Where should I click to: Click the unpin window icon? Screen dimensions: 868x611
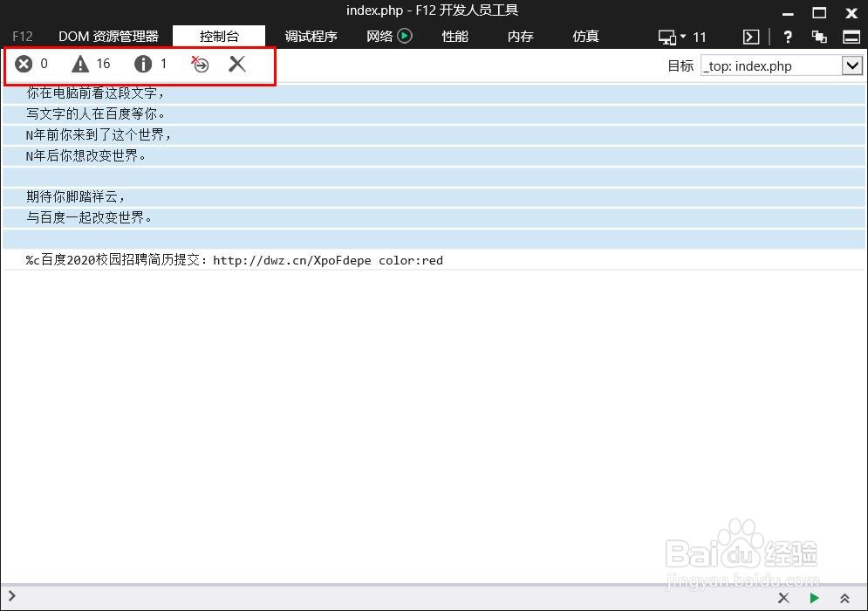(x=819, y=38)
